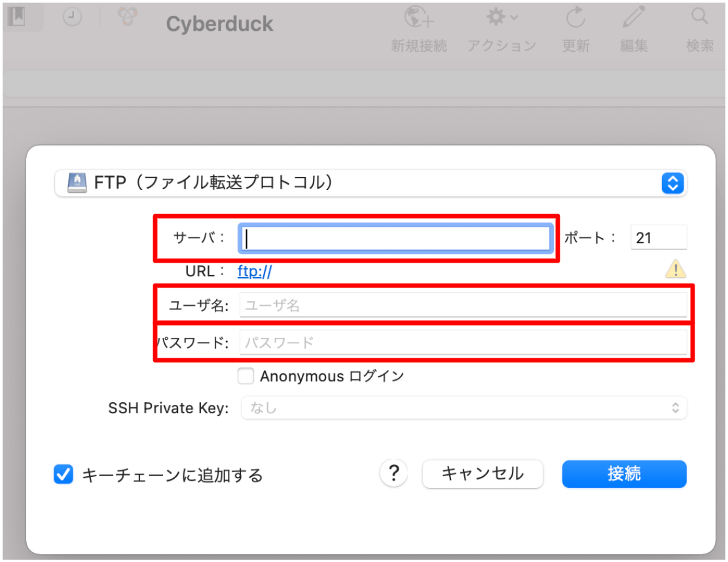Click the 編集 pencil icon
This screenshot has width=728, height=562.
coord(634,17)
